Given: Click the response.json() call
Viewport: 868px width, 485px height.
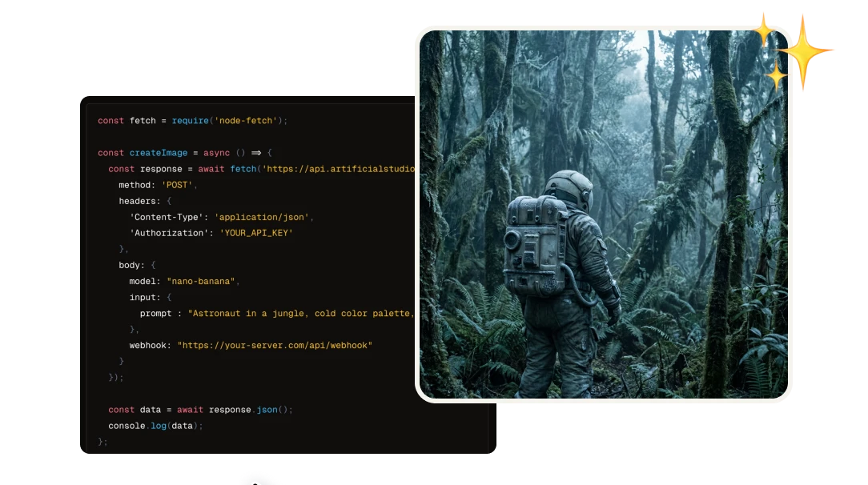Looking at the screenshot, I should (x=251, y=410).
